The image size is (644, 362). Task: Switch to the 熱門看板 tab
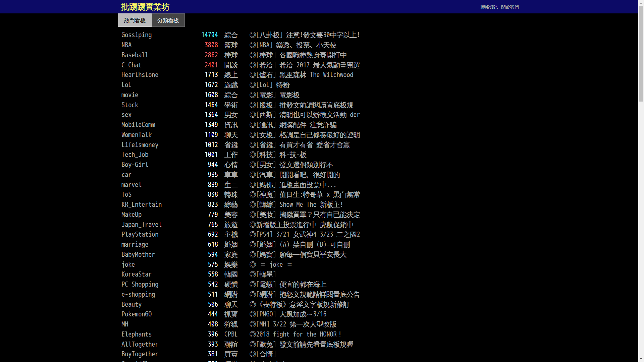[135, 20]
